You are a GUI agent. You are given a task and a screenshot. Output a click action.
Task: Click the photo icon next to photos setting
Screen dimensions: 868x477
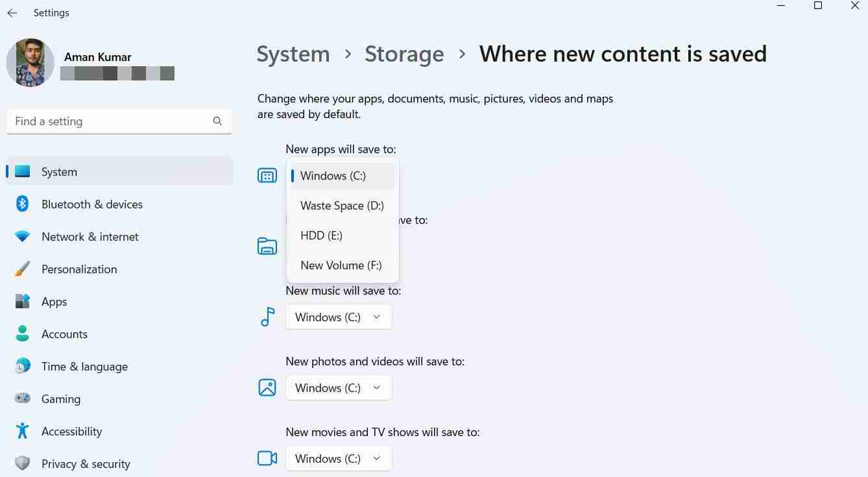(267, 387)
